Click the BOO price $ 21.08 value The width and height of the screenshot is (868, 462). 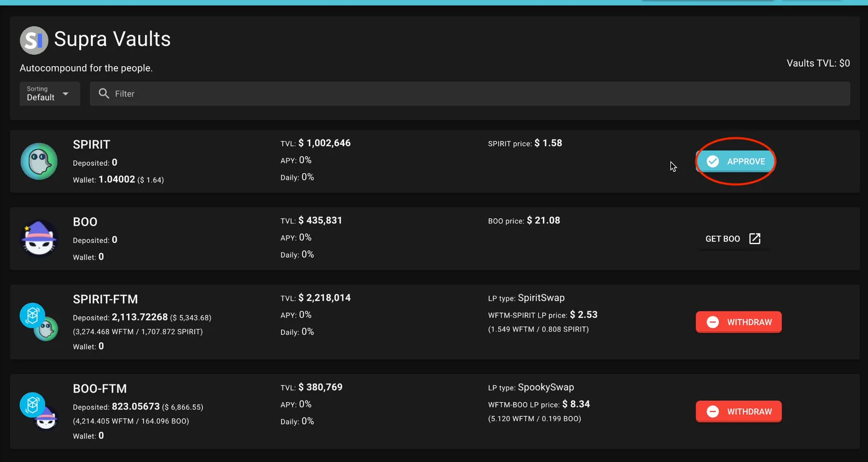(544, 221)
